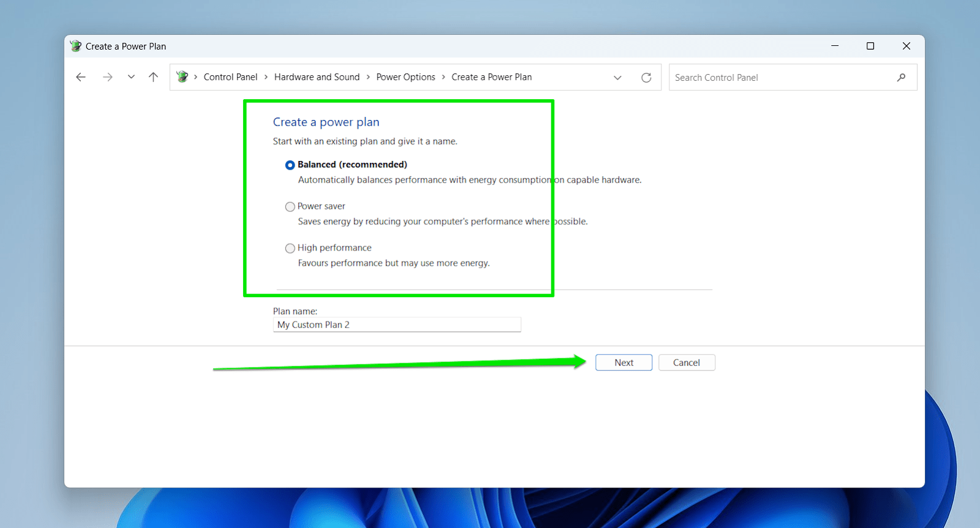Select the Power saver radio option
Viewport: 980px width, 528px height.
click(290, 206)
